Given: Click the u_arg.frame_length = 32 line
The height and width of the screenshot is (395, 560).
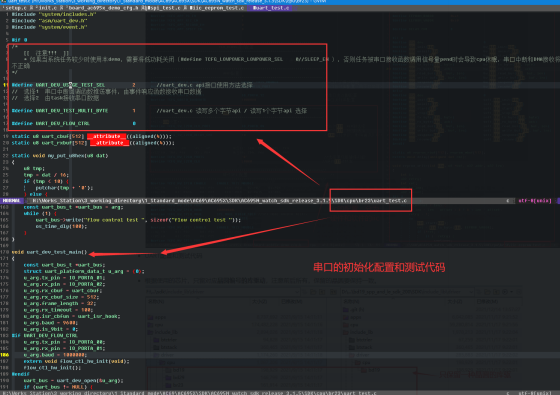Looking at the screenshot, I should [x=60, y=304].
